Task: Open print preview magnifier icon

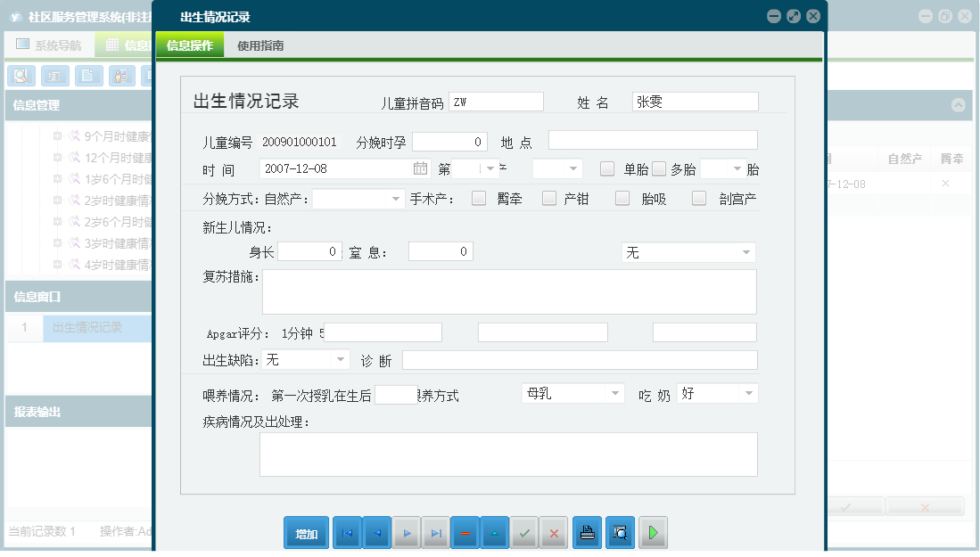Action: coord(620,533)
